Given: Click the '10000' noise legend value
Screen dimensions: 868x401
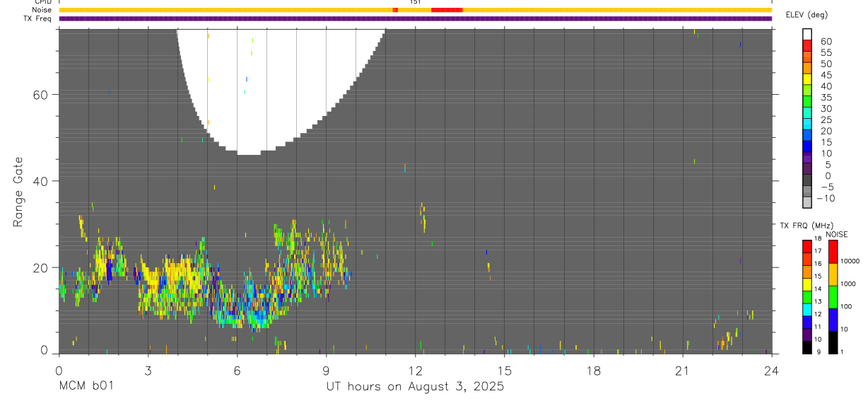Looking at the screenshot, I should click(849, 261).
